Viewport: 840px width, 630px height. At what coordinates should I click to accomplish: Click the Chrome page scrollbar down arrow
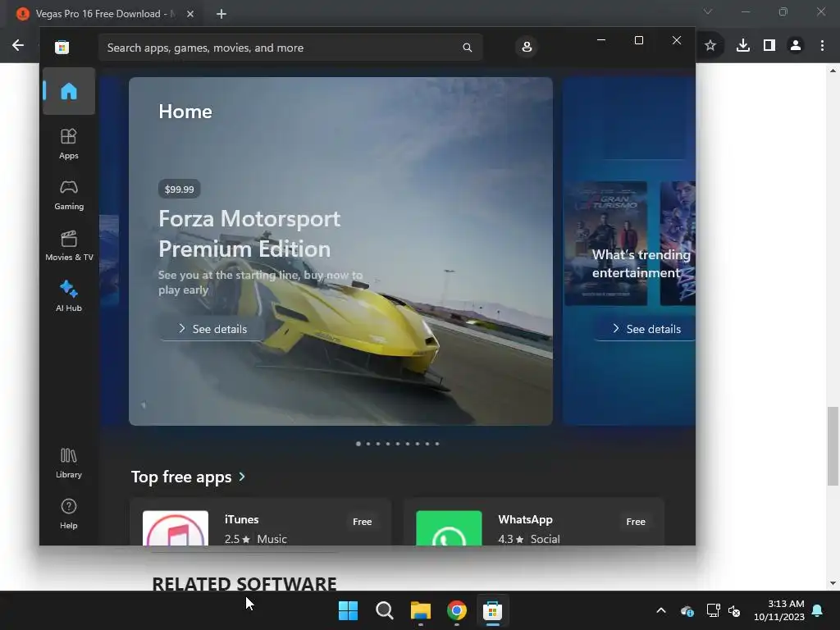coord(833,583)
